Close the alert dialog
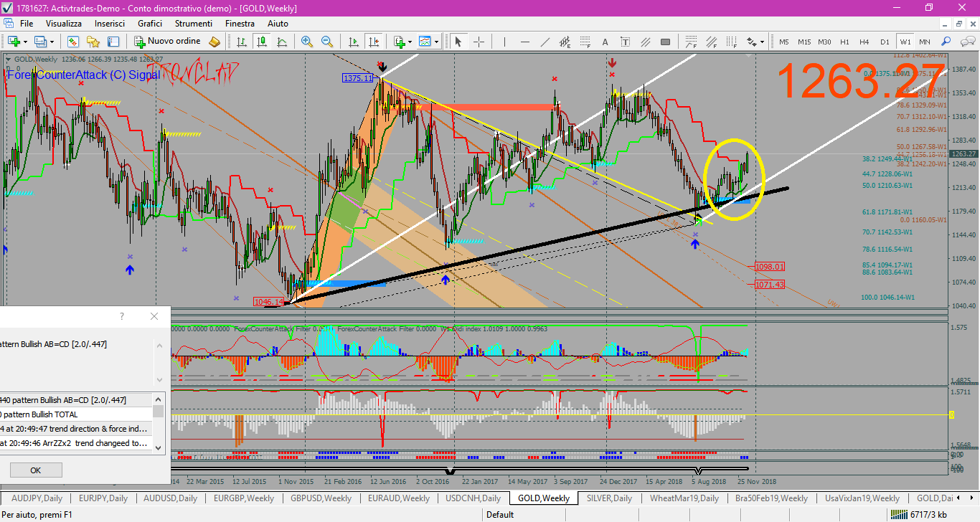Viewport: 980px width, 522px height. point(154,316)
